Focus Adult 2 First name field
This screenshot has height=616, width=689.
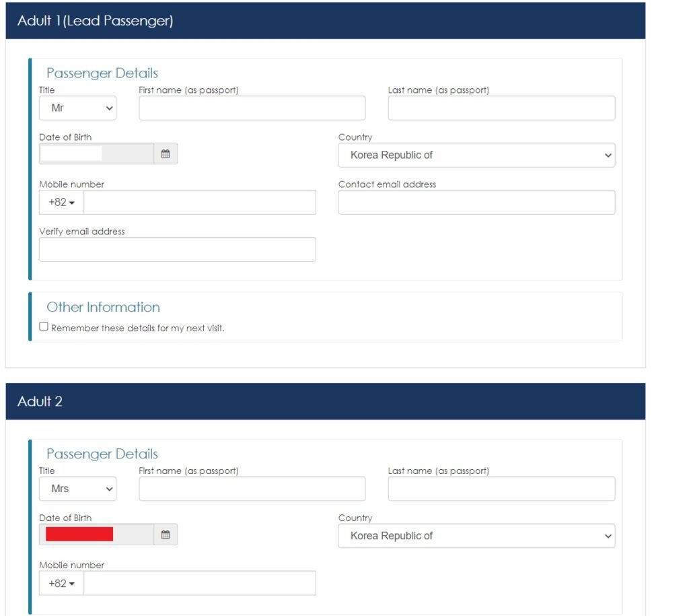[252, 489]
